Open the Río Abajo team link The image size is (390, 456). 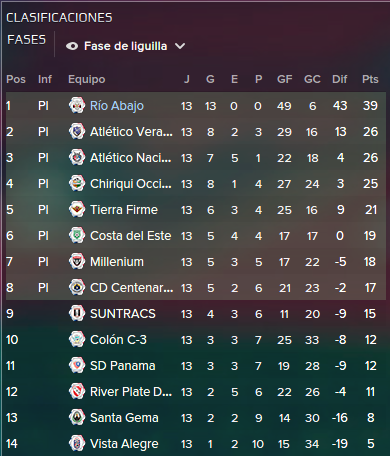pos(117,106)
